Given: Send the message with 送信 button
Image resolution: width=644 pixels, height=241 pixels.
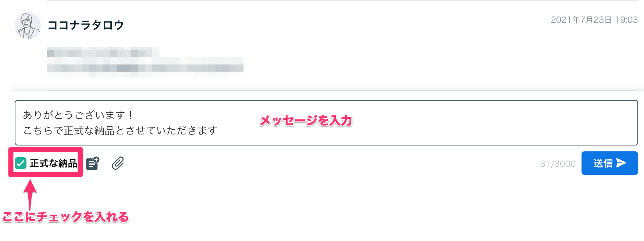Looking at the screenshot, I should tap(609, 163).
